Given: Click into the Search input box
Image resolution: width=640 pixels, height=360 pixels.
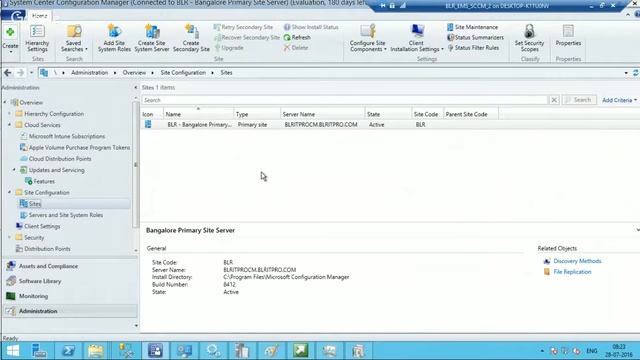Looking at the screenshot, I should (x=344, y=100).
